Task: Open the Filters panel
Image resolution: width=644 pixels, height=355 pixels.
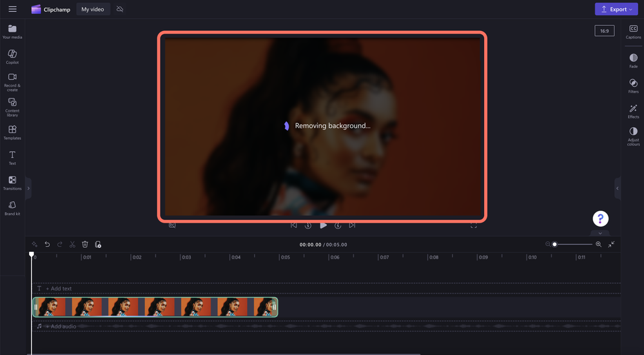Action: (633, 86)
